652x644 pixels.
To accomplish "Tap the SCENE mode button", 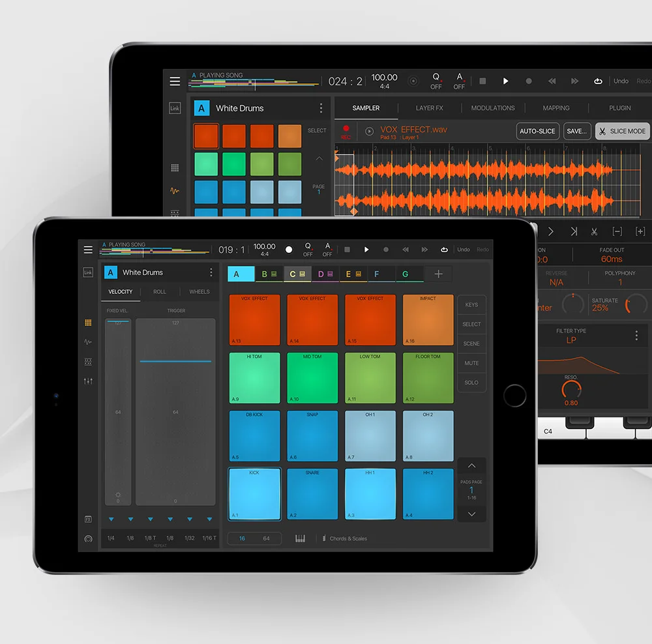I will coord(471,344).
